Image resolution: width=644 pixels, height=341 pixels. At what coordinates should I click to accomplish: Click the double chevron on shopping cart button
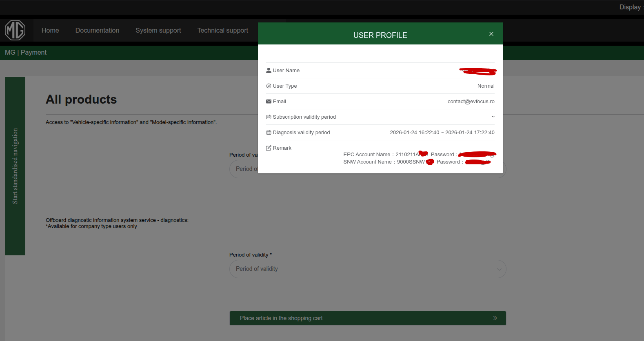pos(495,318)
